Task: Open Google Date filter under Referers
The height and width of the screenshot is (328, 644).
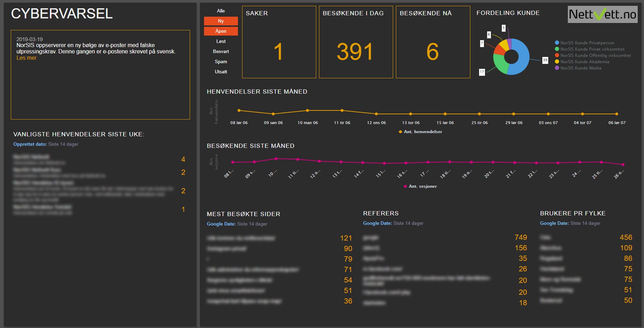Action: coord(408,223)
